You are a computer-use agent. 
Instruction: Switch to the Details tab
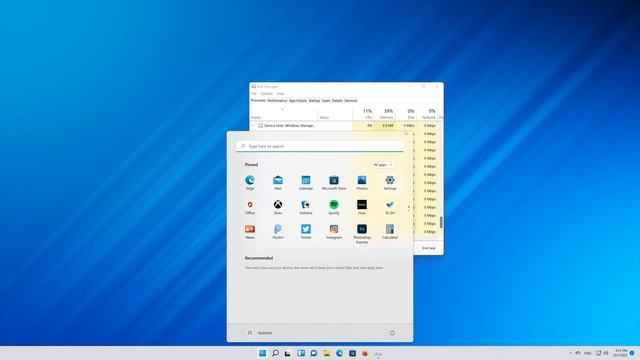click(337, 100)
